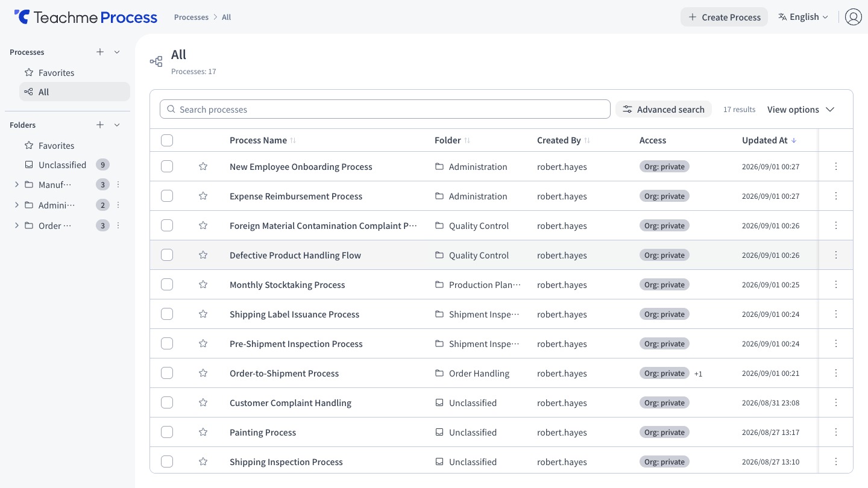The height and width of the screenshot is (488, 868).
Task: Tick the Pre-Shipment Inspection Process checkbox
Action: point(167,343)
